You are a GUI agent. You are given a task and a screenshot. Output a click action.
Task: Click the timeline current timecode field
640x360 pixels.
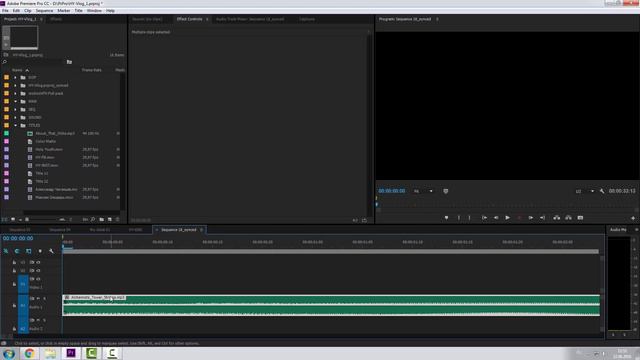18,238
